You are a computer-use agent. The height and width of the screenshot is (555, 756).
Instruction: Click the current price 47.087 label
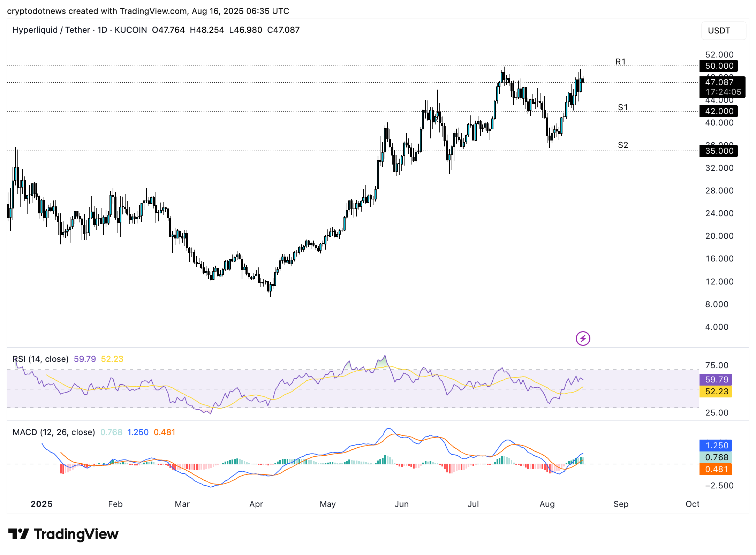click(719, 82)
